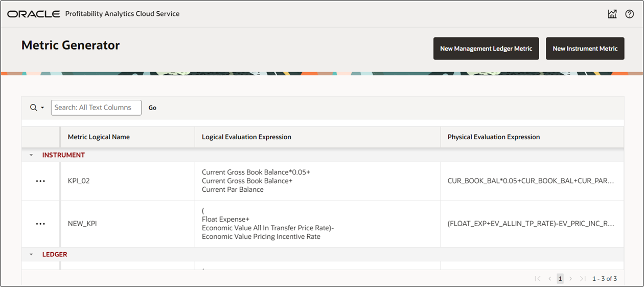Viewport: 644px width, 287px height.
Task: Go to first page of results
Action: [x=538, y=279]
